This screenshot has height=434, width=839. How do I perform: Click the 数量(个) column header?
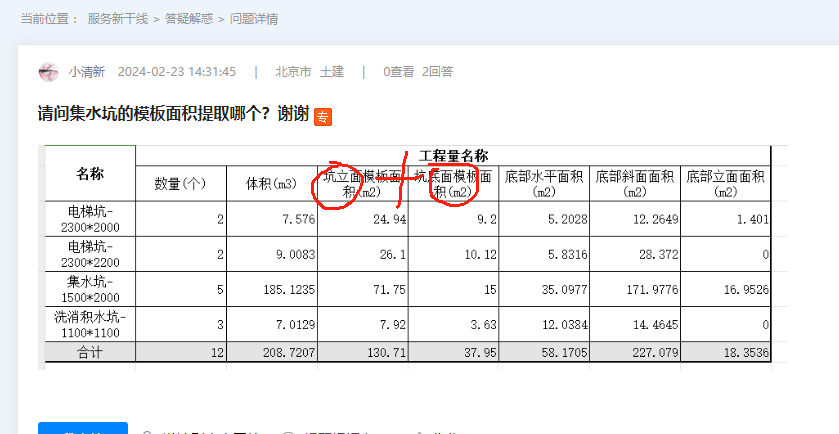[x=181, y=184]
